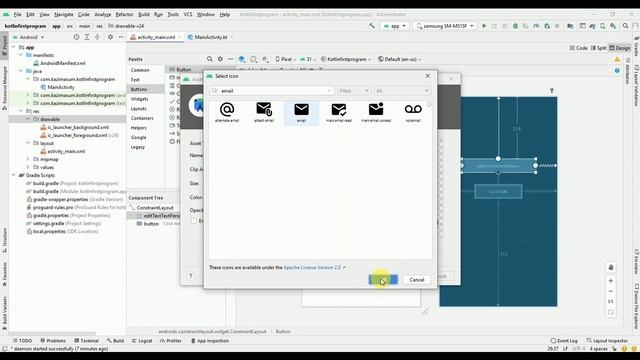Cancel the Select Icon dialog
Viewport: 640px width, 360px height.
pos(417,280)
